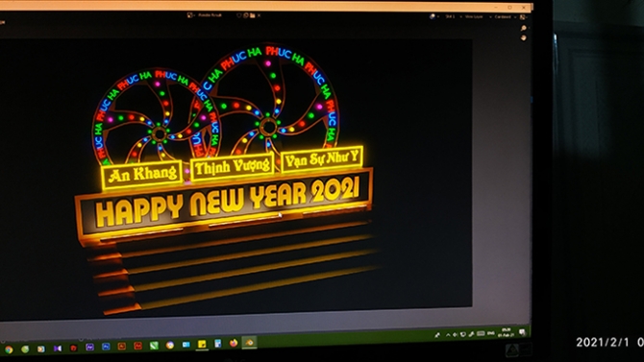The height and width of the screenshot is (362, 644).
Task: Open Firefox from the taskbar
Action: 234,343
